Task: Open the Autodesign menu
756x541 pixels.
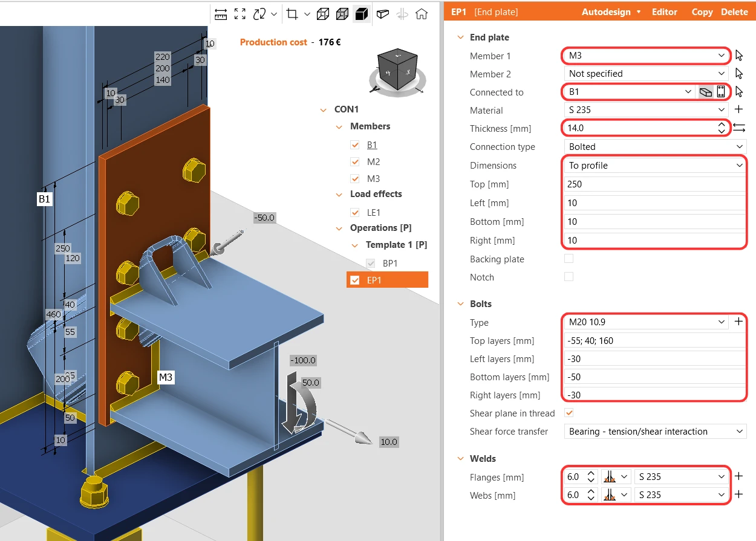Action: 611,12
